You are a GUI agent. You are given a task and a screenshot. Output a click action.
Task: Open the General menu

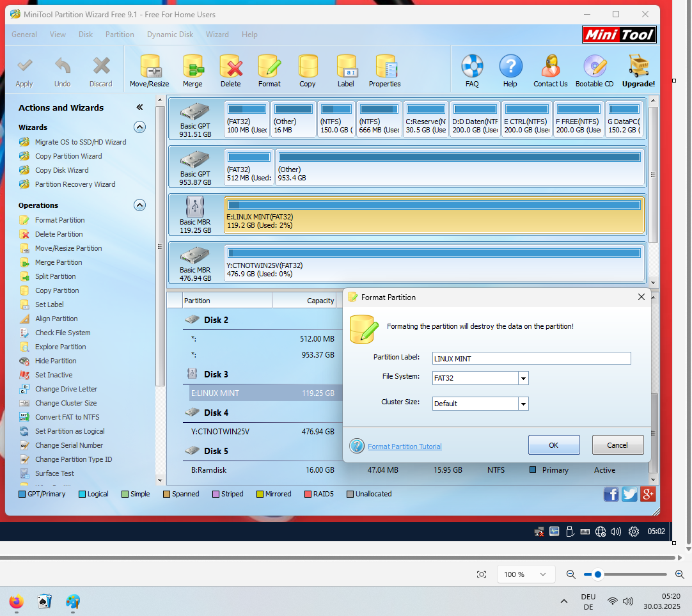click(x=24, y=35)
